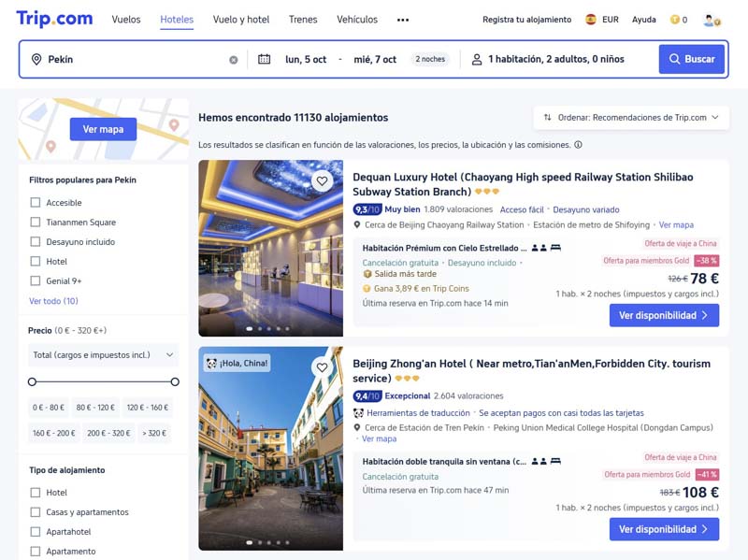Switch to the Trenes tab
Screen dimensions: 748x560
[x=303, y=20]
